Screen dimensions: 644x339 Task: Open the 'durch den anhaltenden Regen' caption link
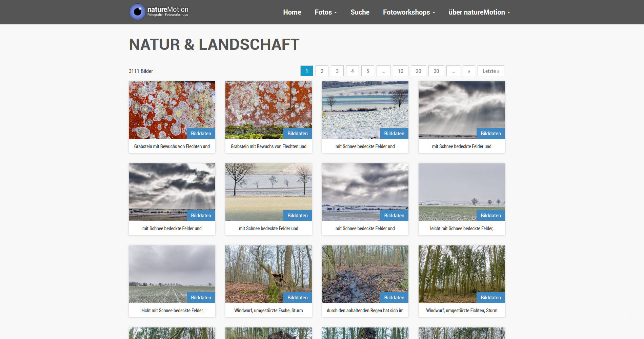click(x=365, y=311)
